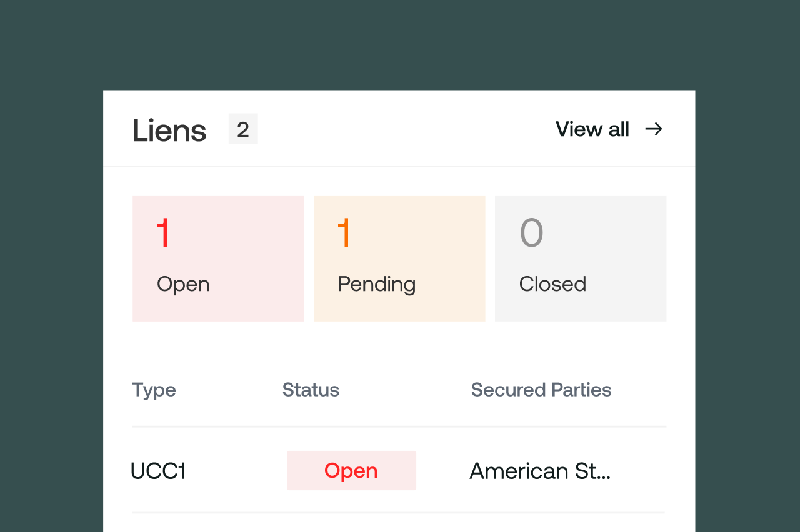Click the number 1 on the Open card
Image resolution: width=800 pixels, height=532 pixels.
(162, 232)
